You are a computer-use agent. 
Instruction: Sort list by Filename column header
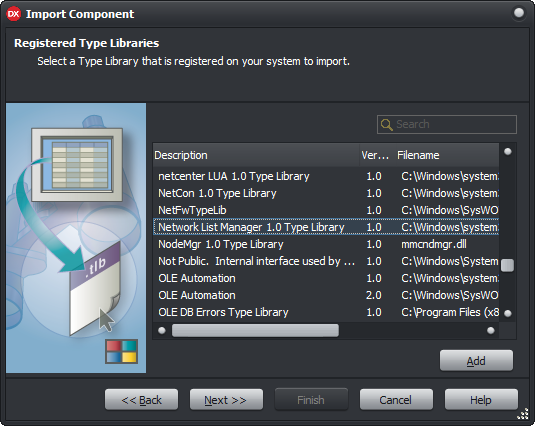coord(447,155)
